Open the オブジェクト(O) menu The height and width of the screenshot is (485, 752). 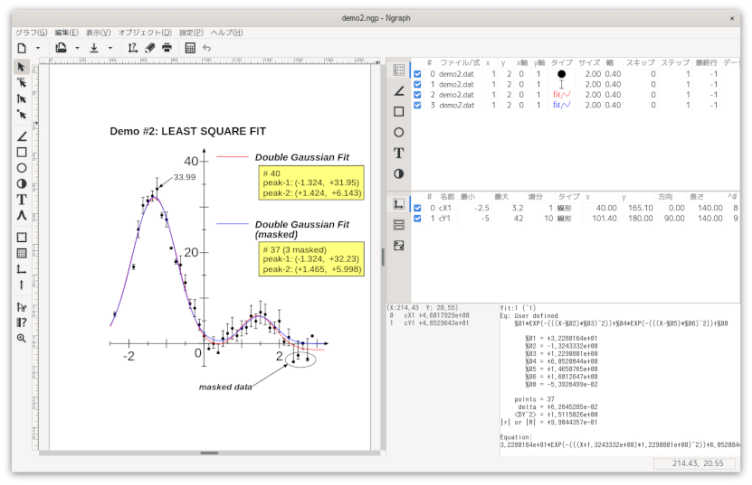145,32
